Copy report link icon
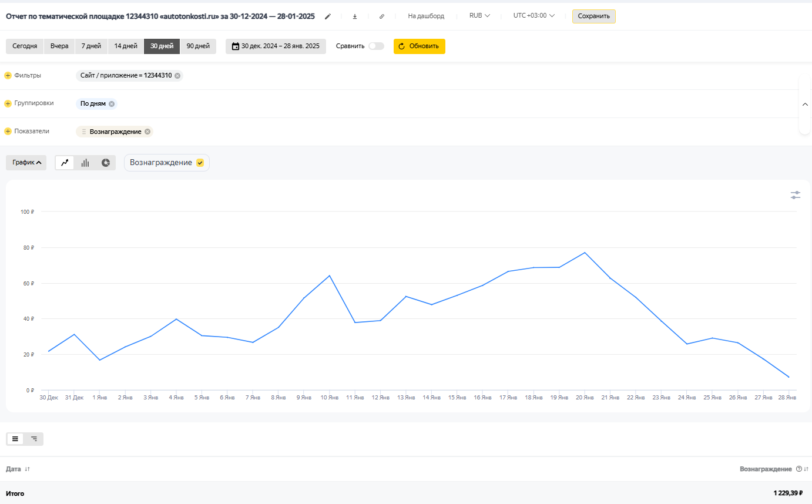The image size is (812, 504). (x=382, y=16)
